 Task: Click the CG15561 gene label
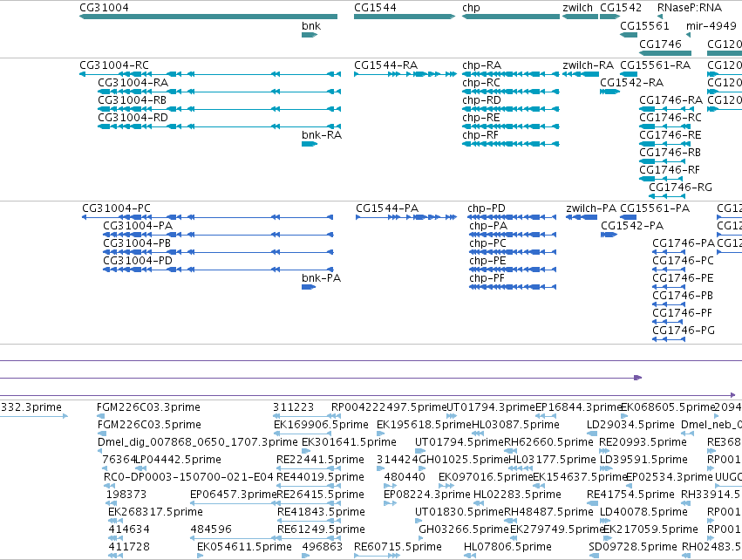click(x=644, y=25)
